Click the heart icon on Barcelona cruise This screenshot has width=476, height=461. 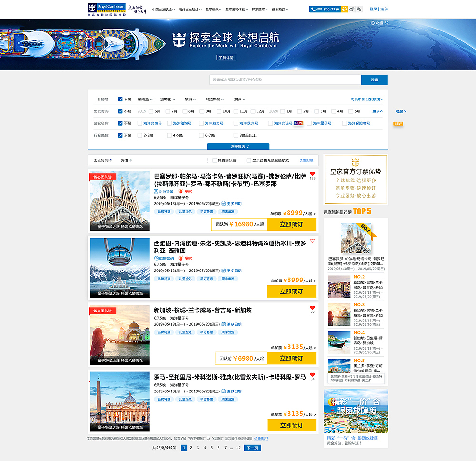(x=312, y=174)
